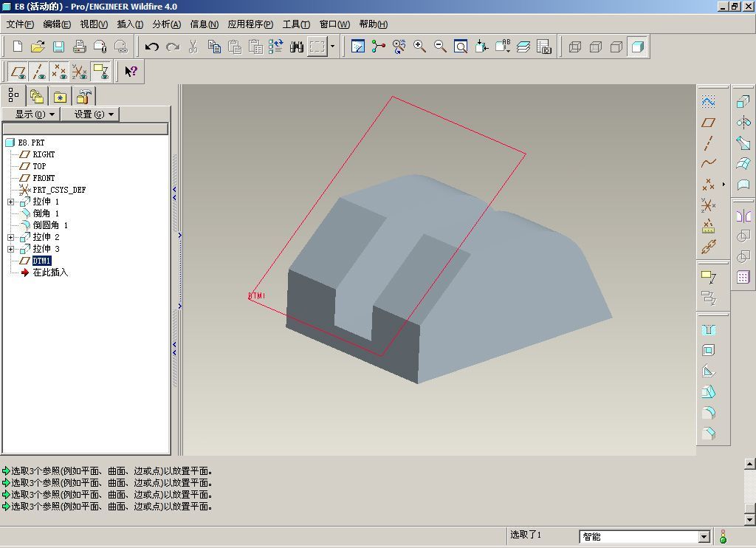The height and width of the screenshot is (548, 756).
Task: Refit the model to the screen
Action: [x=461, y=47]
